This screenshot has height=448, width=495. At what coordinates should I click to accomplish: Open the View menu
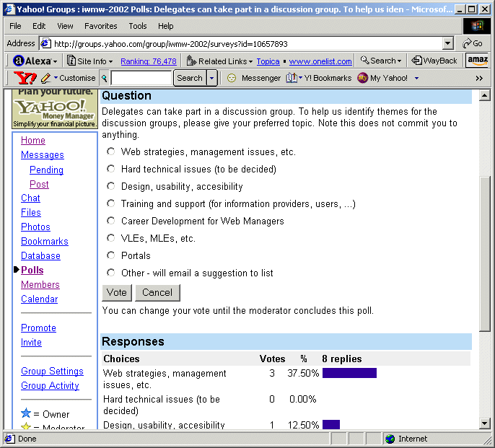(x=65, y=26)
